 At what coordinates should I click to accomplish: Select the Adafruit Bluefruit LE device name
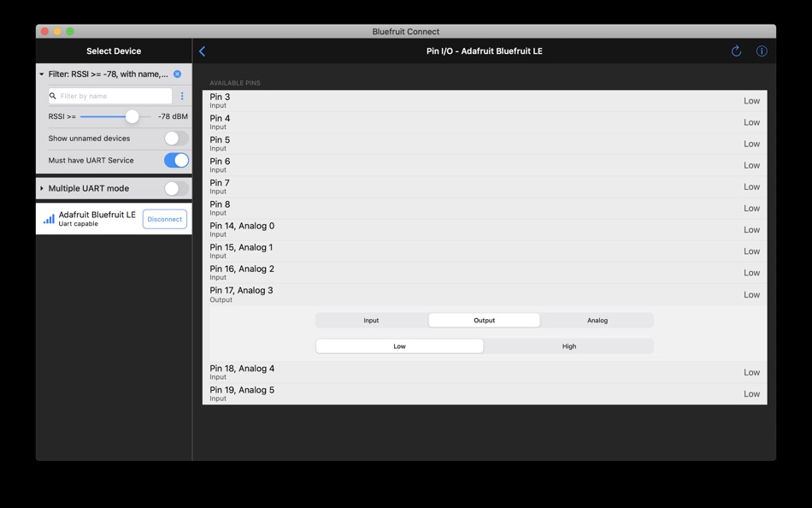(x=97, y=215)
